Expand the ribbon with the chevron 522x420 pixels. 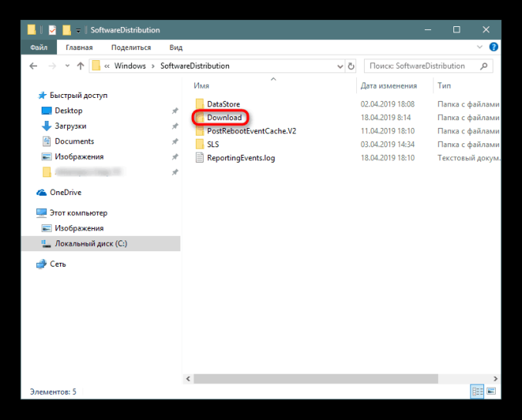(x=480, y=47)
